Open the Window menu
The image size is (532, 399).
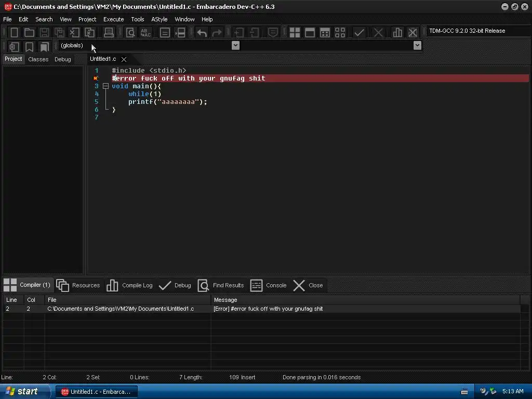point(184,19)
